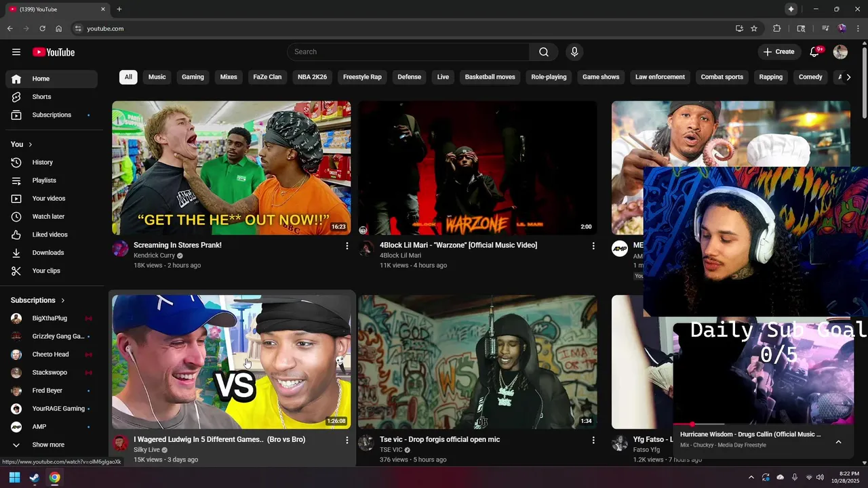Screen dimensions: 868x488
Task: Open Your clips in sidebar
Action: (x=52, y=271)
